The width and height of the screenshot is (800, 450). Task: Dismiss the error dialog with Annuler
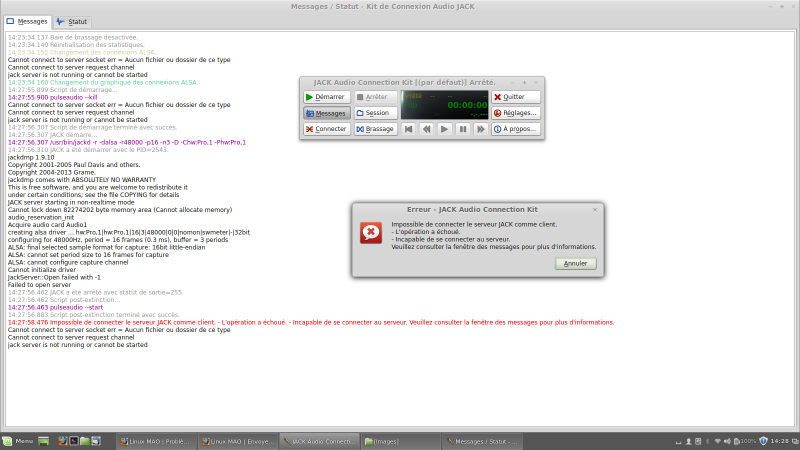(576, 263)
